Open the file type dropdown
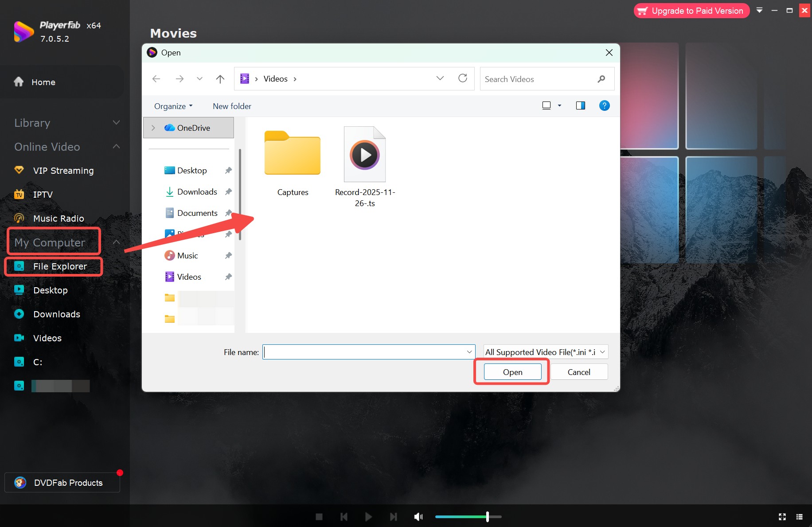 point(546,351)
